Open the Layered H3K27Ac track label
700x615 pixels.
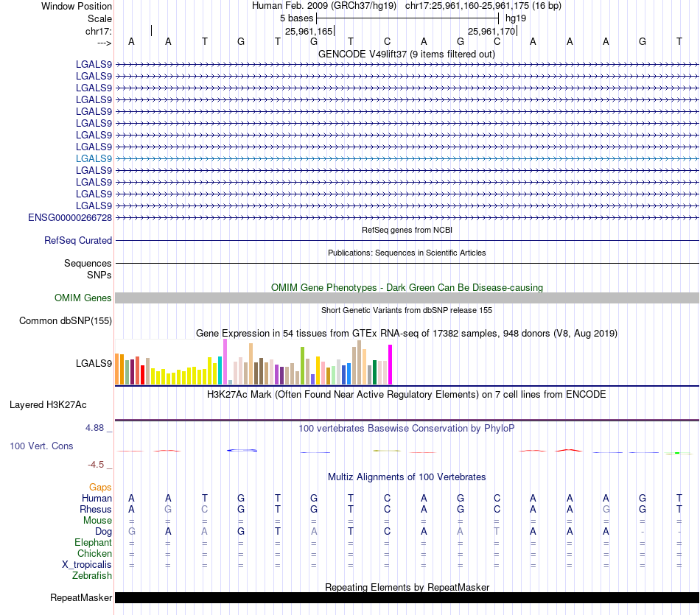48,405
